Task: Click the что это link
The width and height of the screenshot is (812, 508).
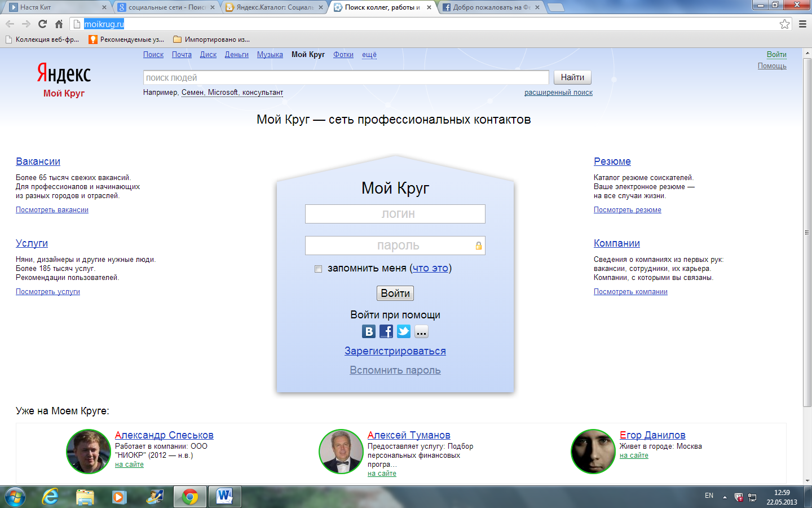Action: (x=430, y=268)
